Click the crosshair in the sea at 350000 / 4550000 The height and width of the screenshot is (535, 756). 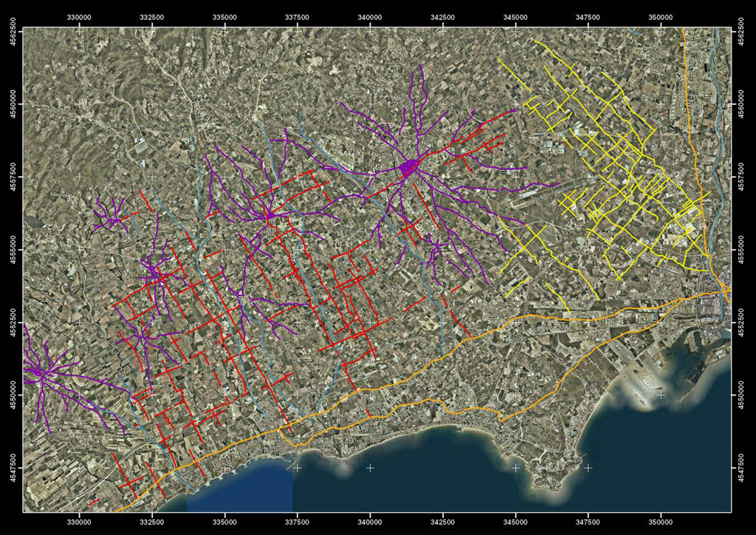pyautogui.click(x=661, y=395)
